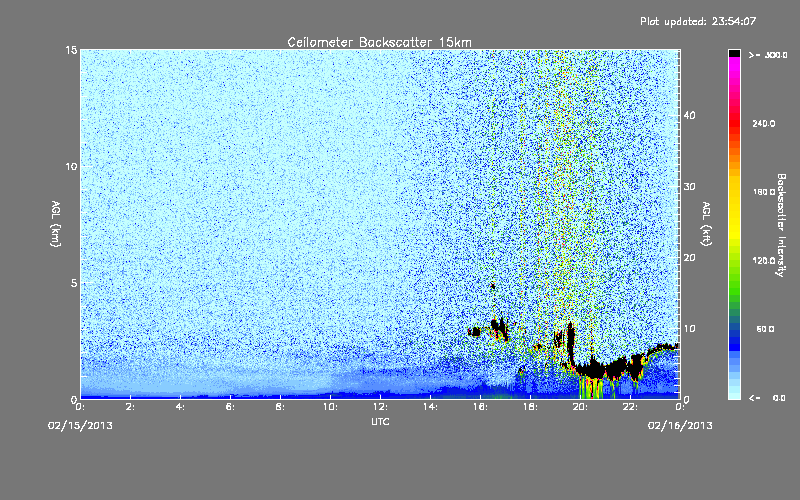Click the end date 02/16/2013

click(x=680, y=426)
